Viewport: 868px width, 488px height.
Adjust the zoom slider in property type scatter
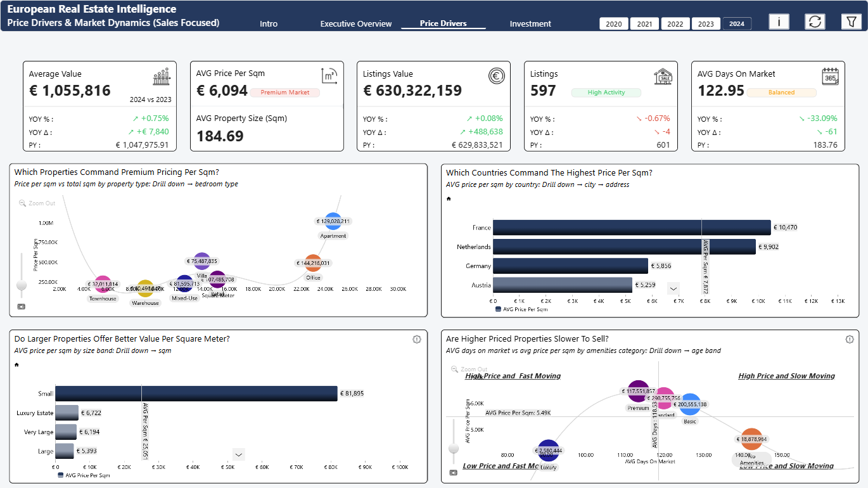tap(22, 286)
